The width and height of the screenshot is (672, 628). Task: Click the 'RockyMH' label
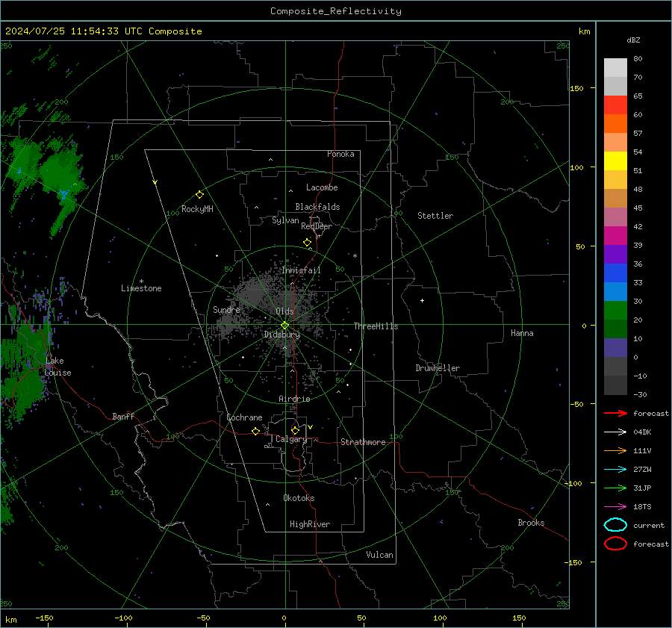coord(197,209)
